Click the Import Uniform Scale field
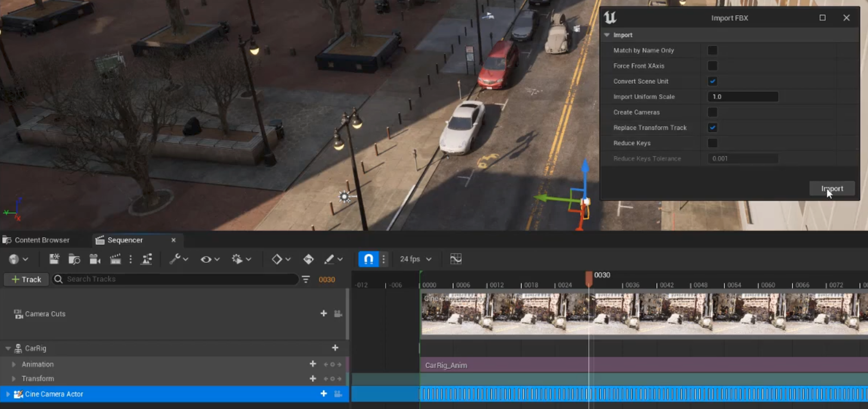The image size is (868, 409). (x=742, y=97)
